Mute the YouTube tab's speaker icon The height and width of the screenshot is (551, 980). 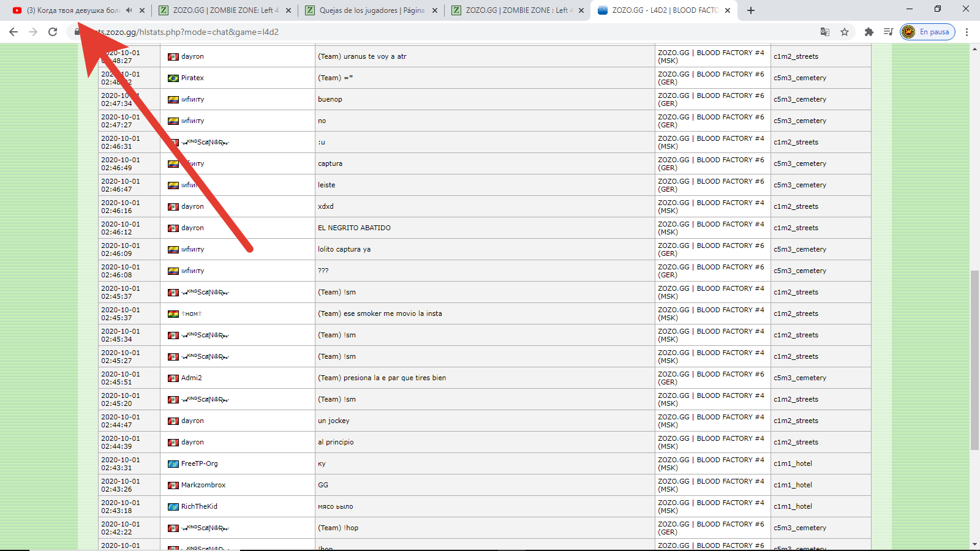point(129,10)
